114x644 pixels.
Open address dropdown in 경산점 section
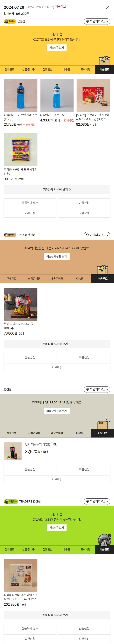pyautogui.click(x=97, y=390)
